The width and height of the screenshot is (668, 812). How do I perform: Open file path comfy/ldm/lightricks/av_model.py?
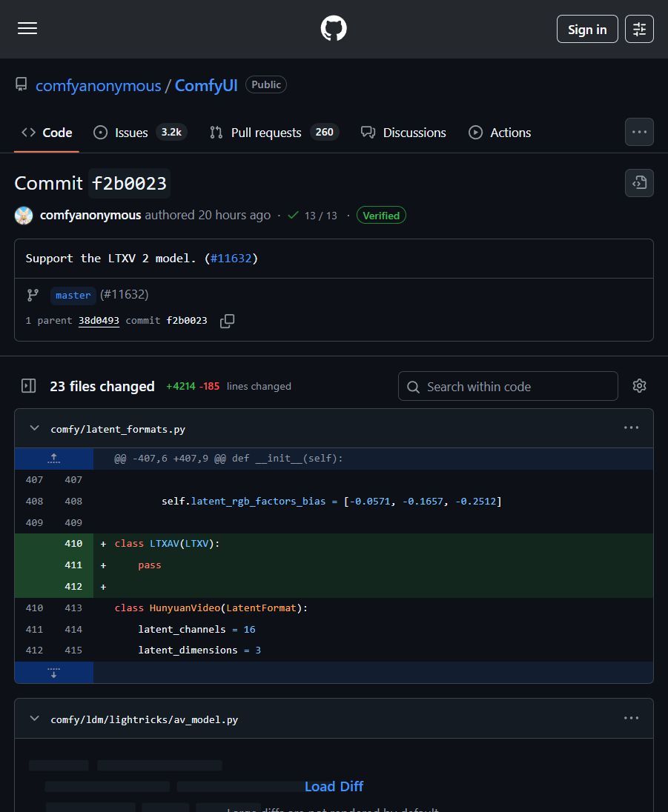click(144, 720)
